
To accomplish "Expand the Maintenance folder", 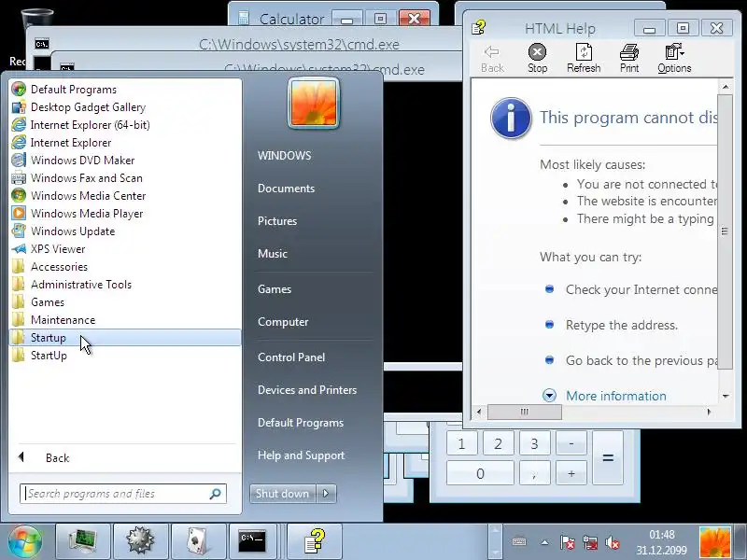I will [x=125, y=320].
